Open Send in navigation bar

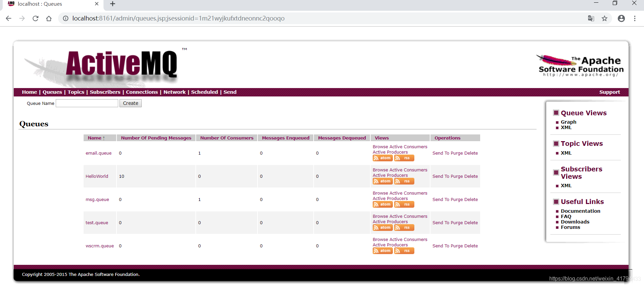230,92
